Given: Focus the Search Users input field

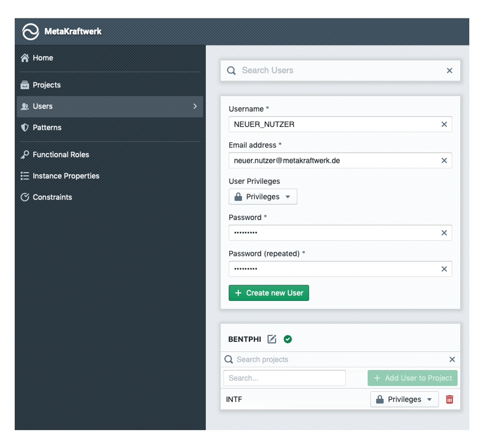Looking at the screenshot, I should point(338,70).
